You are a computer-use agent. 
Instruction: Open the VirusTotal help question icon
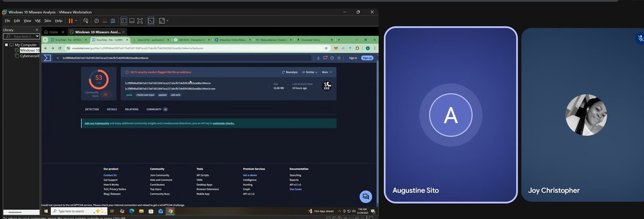coord(332,58)
